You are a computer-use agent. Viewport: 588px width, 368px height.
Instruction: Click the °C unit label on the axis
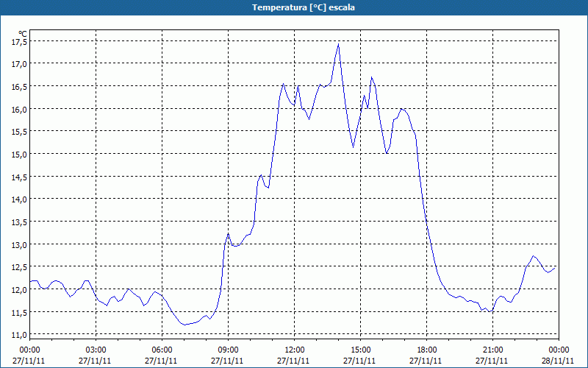click(23, 34)
